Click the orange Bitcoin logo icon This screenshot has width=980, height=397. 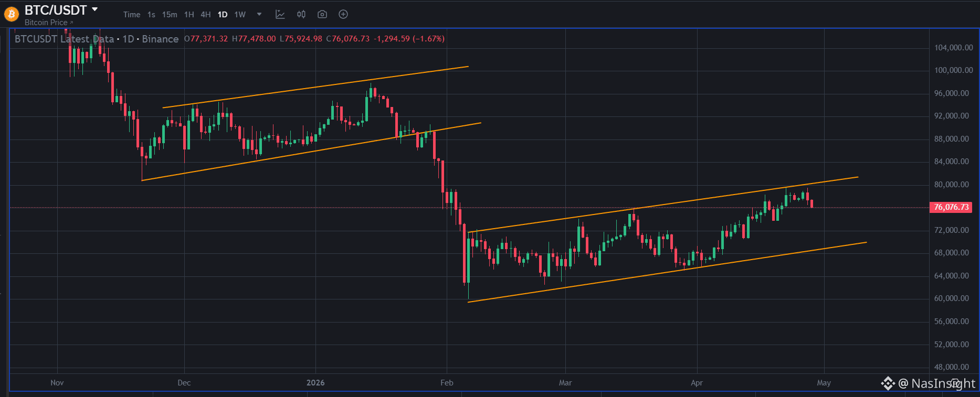pyautogui.click(x=11, y=14)
